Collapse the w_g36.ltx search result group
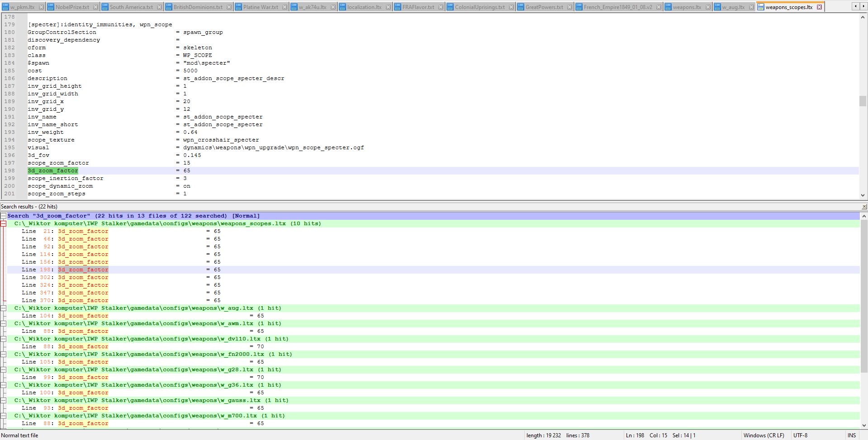Screen dimensions: 868x440 [x=3, y=385]
